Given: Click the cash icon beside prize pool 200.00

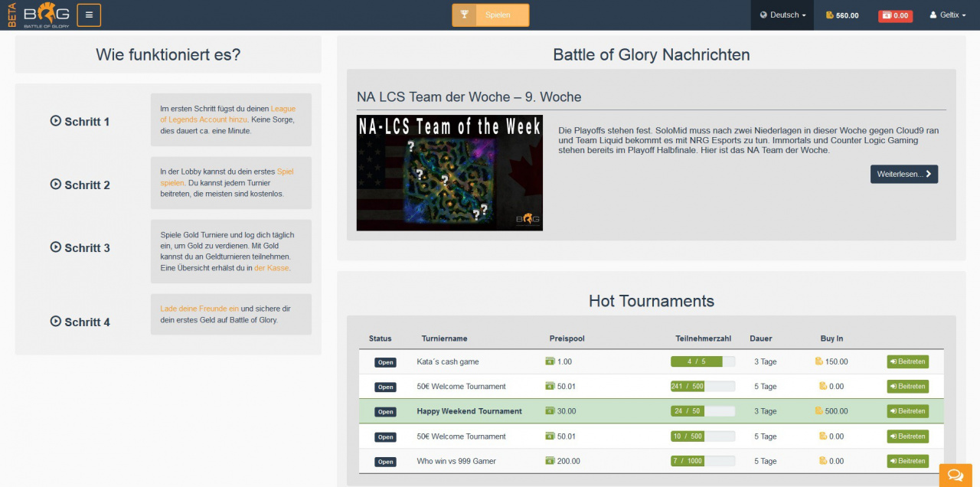Looking at the screenshot, I should pos(550,461).
